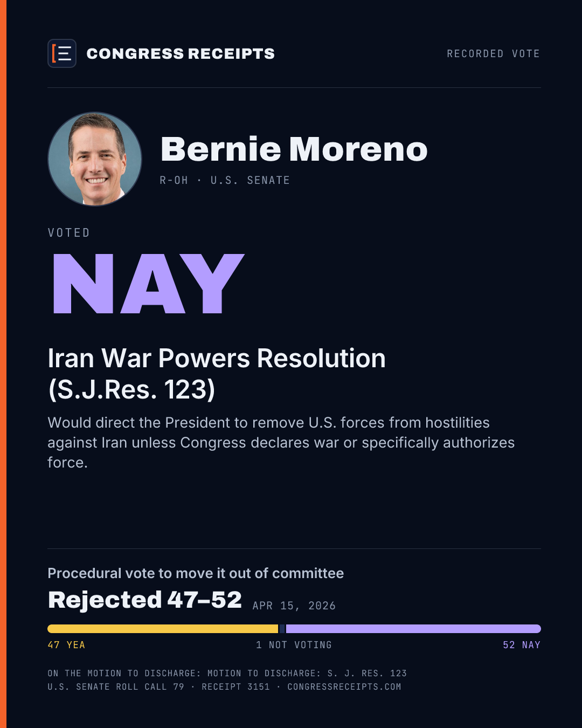Click the 1 NOT VOTING label
Image resolution: width=582 pixels, height=728 pixels.
[x=294, y=645]
